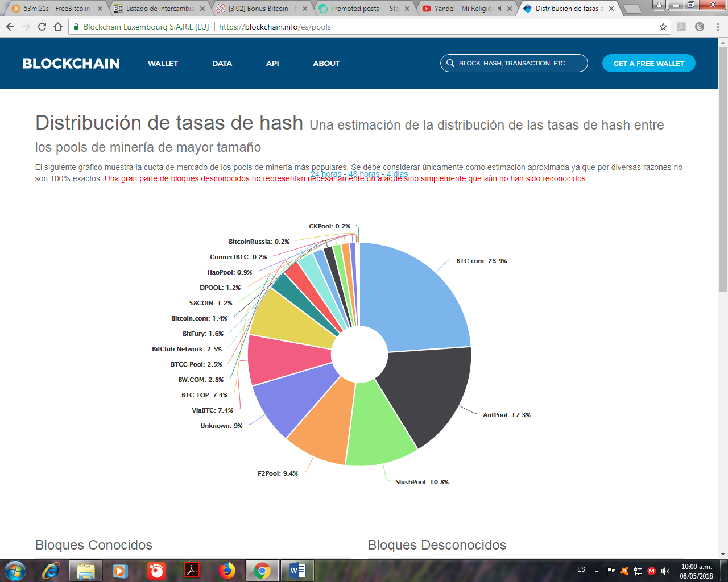Switch to Listado de intercambia tab
728x582 pixels.
pyautogui.click(x=159, y=9)
